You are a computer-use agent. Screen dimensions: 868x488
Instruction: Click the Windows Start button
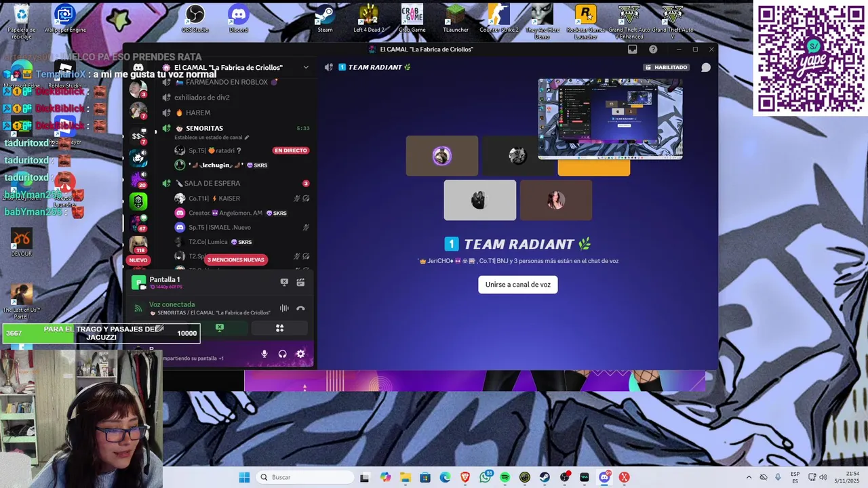pos(244,477)
